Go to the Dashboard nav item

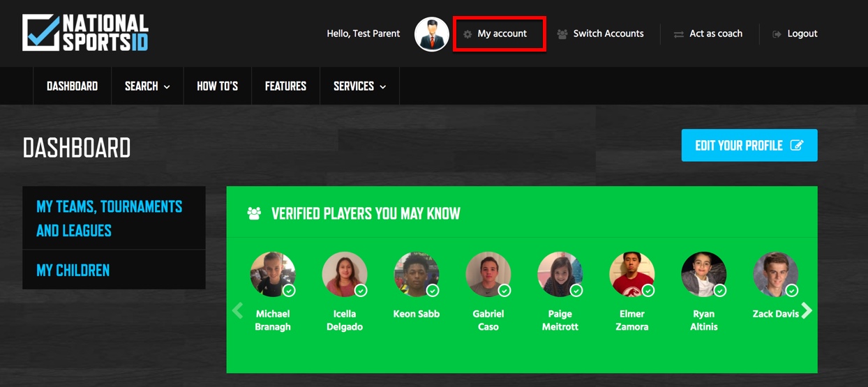click(72, 86)
